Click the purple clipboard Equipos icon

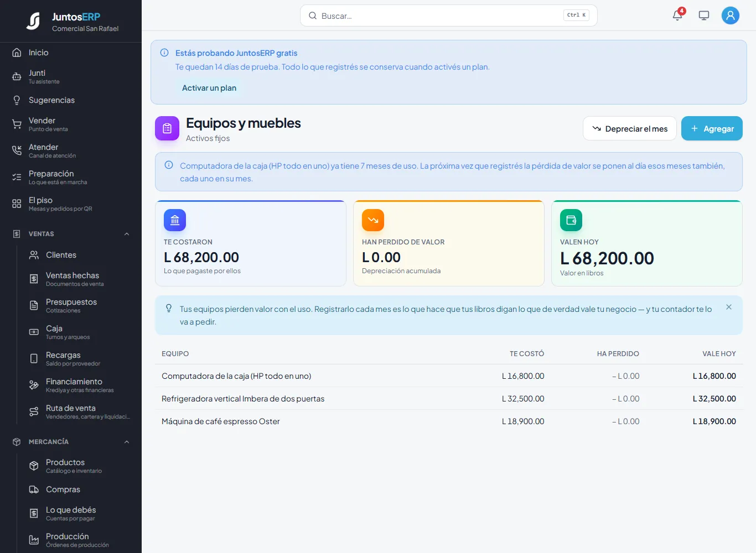(167, 128)
